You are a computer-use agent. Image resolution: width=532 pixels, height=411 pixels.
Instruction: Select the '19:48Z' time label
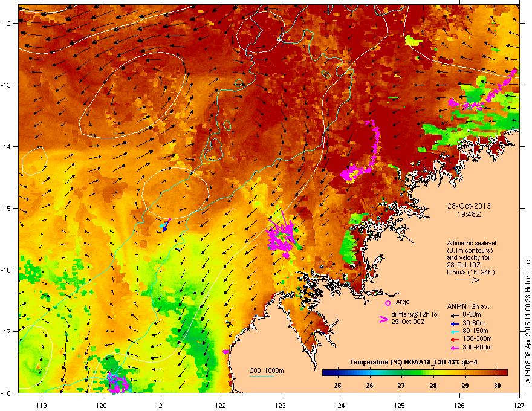[x=469, y=215]
